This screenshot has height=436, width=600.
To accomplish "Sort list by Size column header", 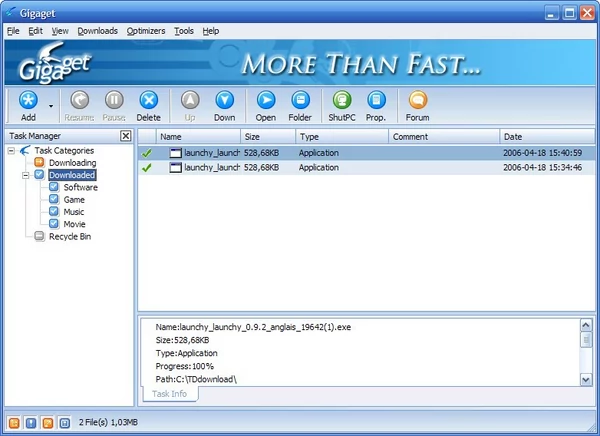I will [268, 136].
